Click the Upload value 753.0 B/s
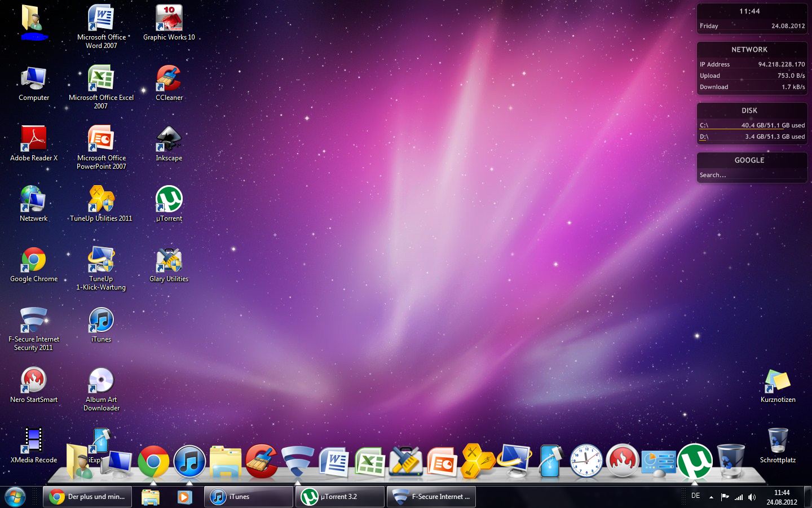Viewport: 812px width, 508px height. (791, 76)
